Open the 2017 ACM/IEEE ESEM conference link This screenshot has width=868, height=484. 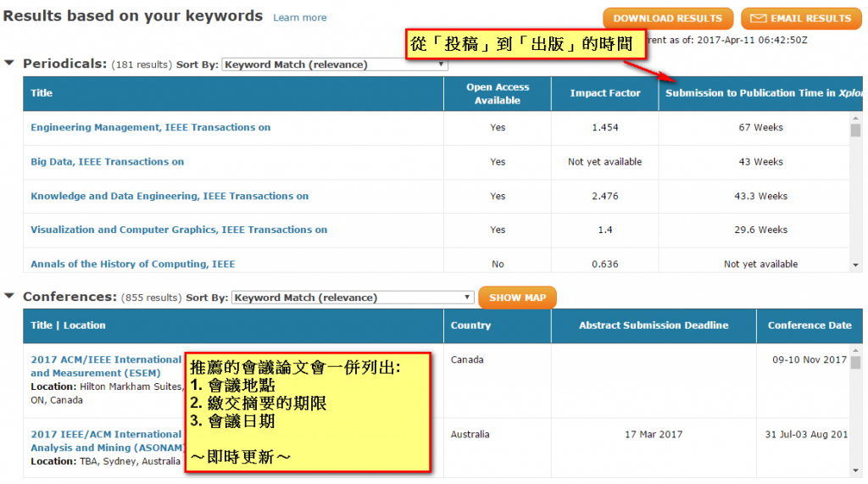(x=106, y=366)
